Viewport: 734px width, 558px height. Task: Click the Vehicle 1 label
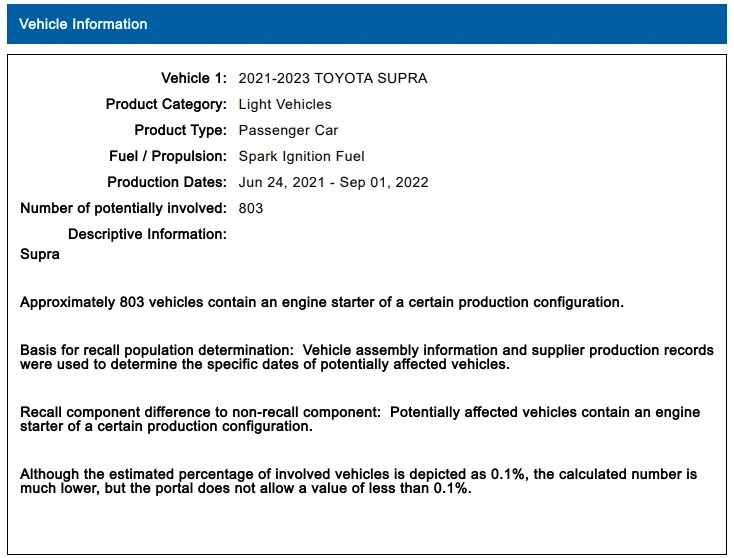194,78
